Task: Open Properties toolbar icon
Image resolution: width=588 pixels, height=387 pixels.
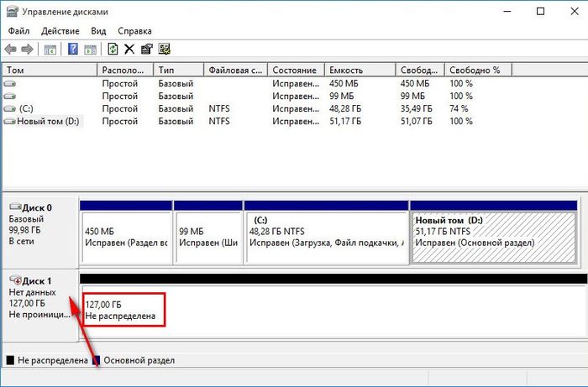Action: click(x=147, y=49)
